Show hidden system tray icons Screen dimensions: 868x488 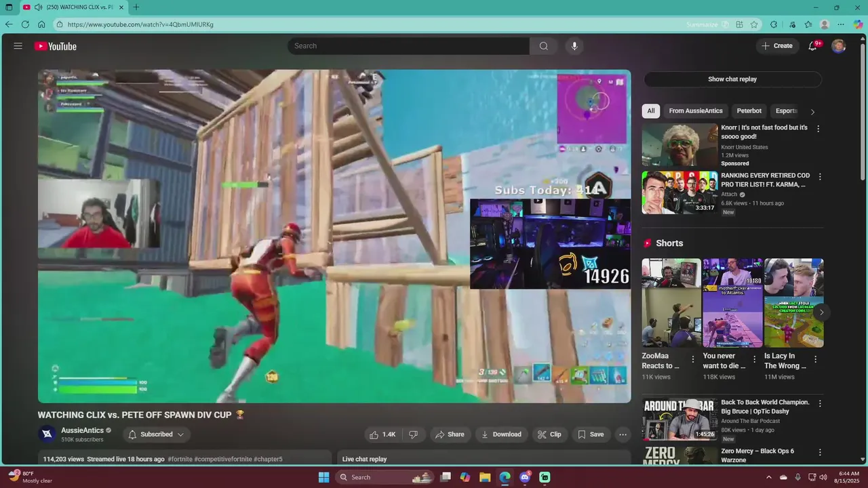click(769, 477)
